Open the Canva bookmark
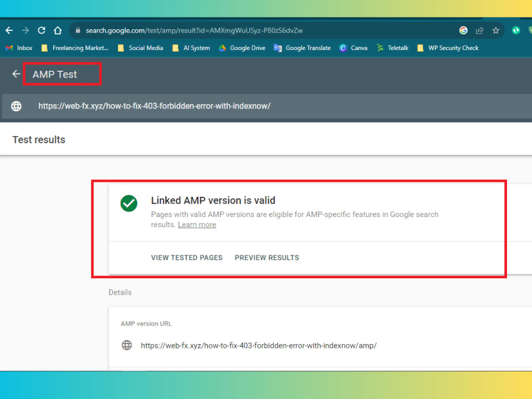 (x=353, y=48)
